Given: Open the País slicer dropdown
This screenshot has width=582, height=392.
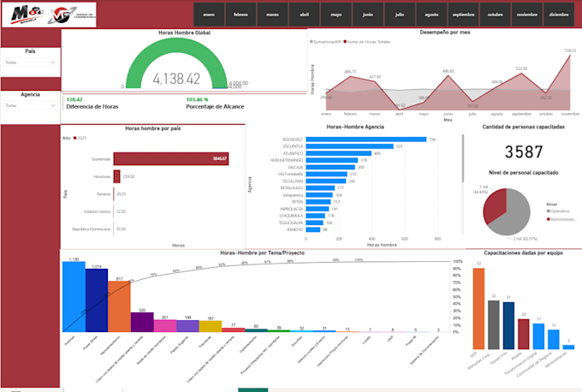Looking at the screenshot, I should click(30, 62).
